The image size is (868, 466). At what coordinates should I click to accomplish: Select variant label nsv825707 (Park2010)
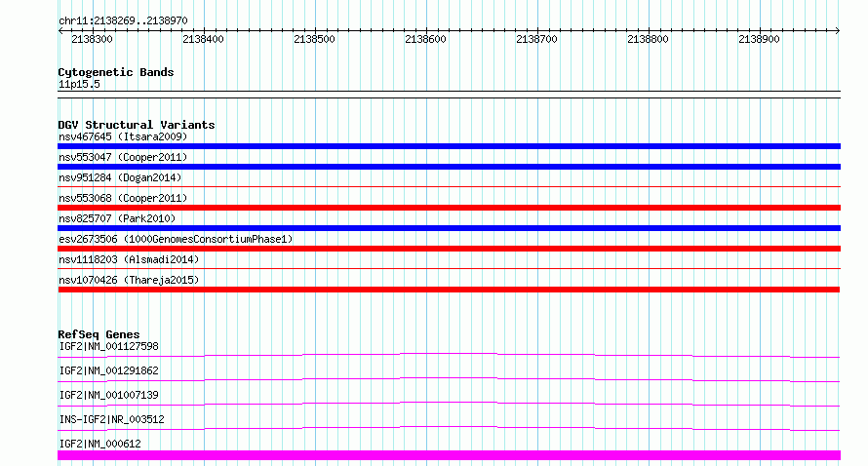[117, 218]
